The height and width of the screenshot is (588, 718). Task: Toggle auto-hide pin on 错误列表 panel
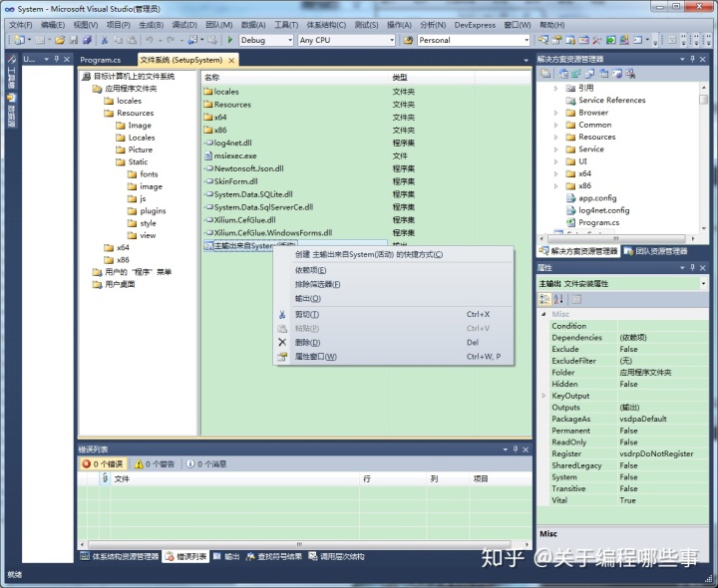click(516, 449)
